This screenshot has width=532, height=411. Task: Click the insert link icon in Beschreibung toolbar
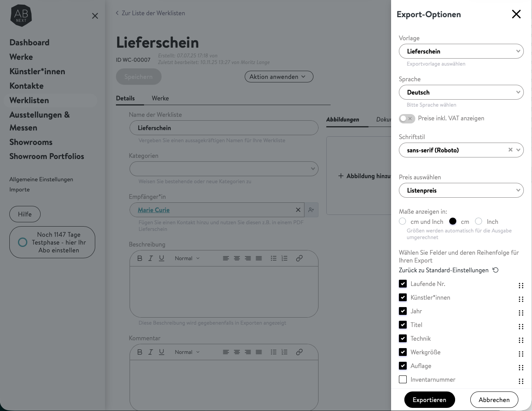click(299, 258)
